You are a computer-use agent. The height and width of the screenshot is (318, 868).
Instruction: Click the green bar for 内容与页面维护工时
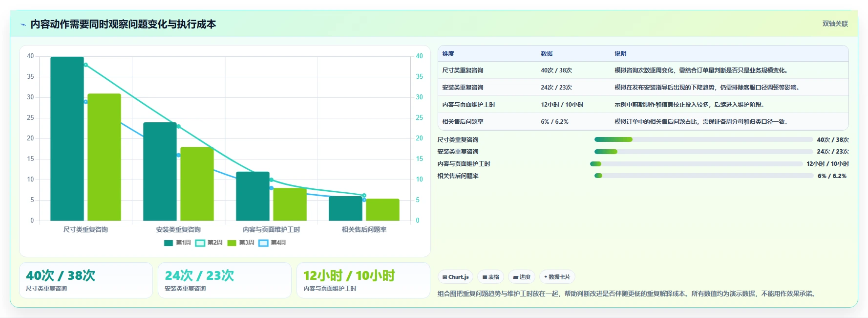tap(290, 204)
